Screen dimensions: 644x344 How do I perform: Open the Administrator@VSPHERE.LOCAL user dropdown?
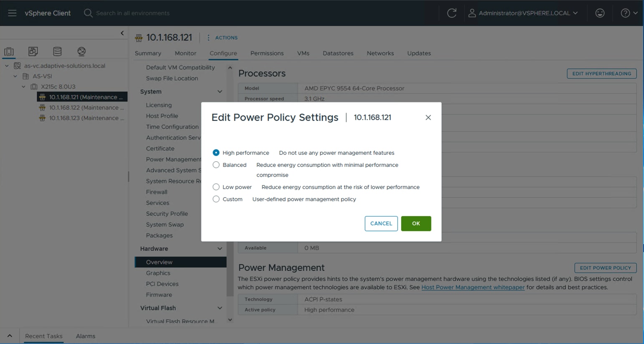pyautogui.click(x=524, y=13)
